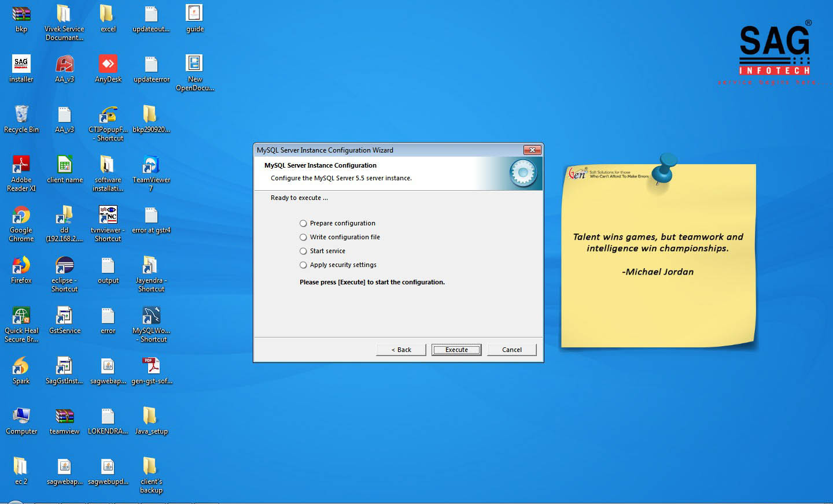Select the Recycle Bin icon
Viewport: 833px width, 504px height.
pos(21,114)
